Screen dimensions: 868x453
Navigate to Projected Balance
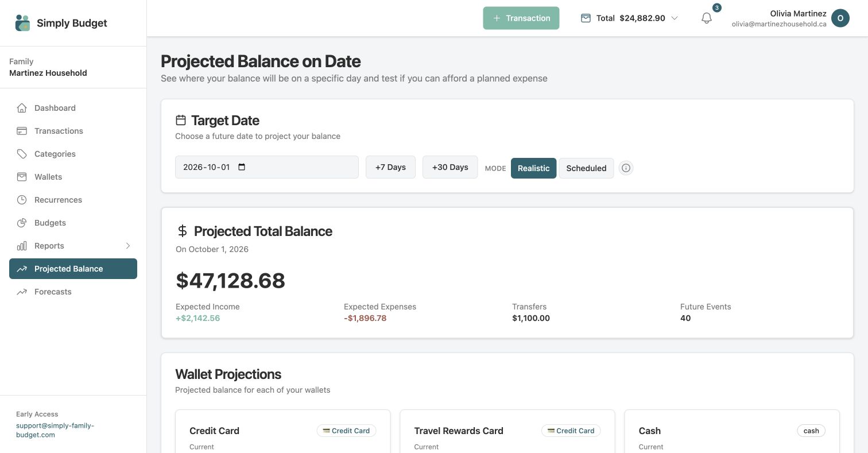tap(73, 269)
